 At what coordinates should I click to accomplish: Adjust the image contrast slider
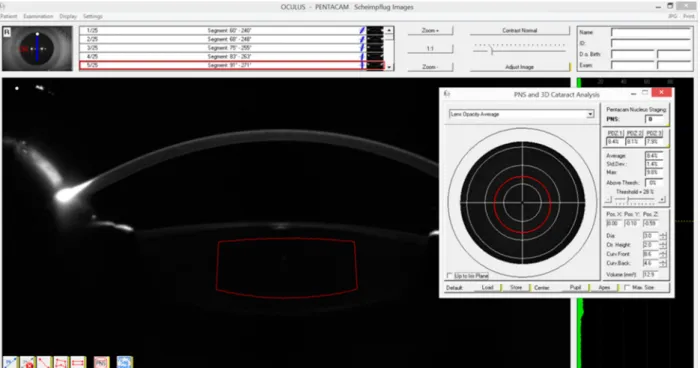coord(492,50)
